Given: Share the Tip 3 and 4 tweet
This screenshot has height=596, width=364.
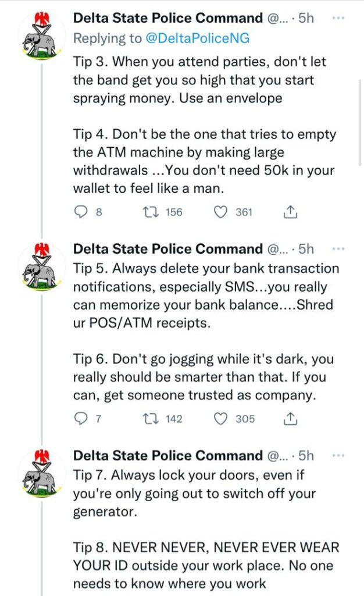Looking at the screenshot, I should (290, 212).
